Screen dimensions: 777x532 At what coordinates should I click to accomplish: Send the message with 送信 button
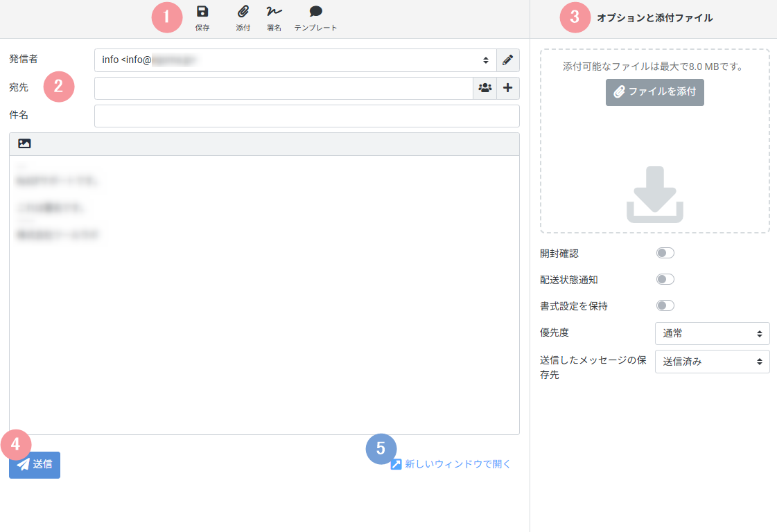click(x=35, y=465)
